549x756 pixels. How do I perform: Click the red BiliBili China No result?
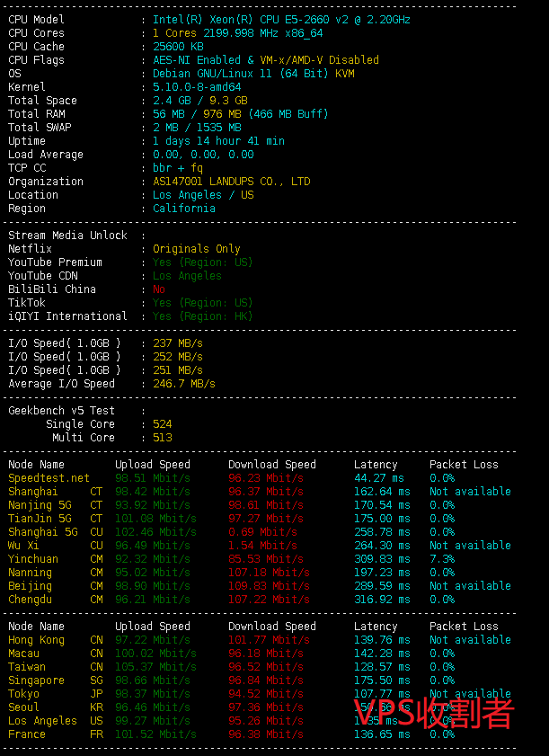pyautogui.click(x=159, y=289)
